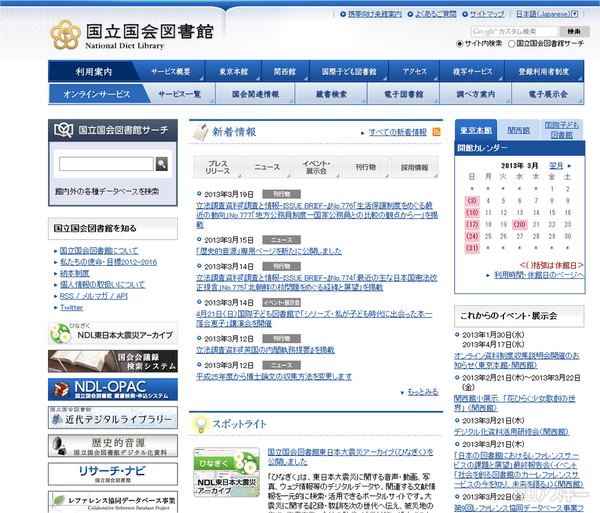
Task: Open the 私たちの使命・目標2012-2016 link
Action: tap(108, 262)
